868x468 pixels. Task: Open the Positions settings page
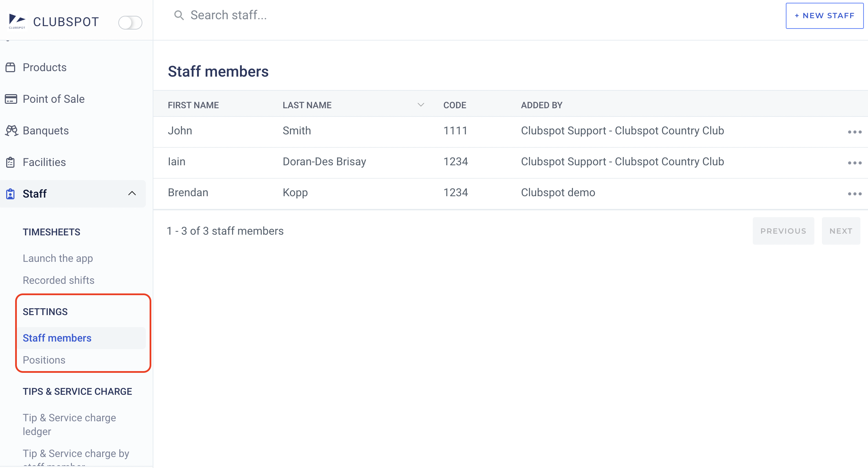tap(44, 360)
